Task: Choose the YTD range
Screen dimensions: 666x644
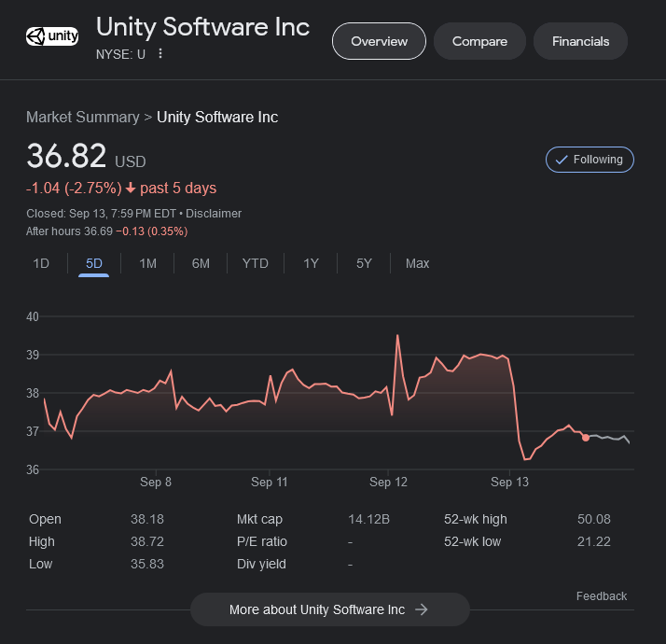Action: coord(255,263)
